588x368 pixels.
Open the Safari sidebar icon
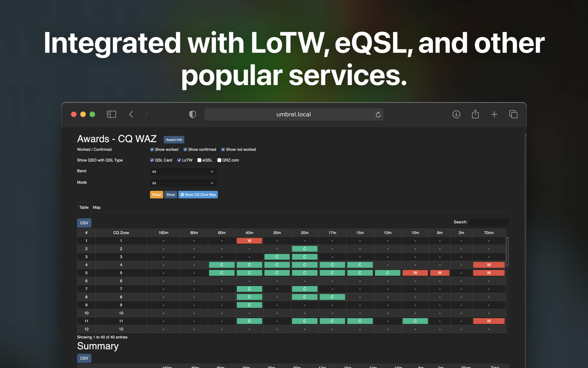(x=111, y=114)
